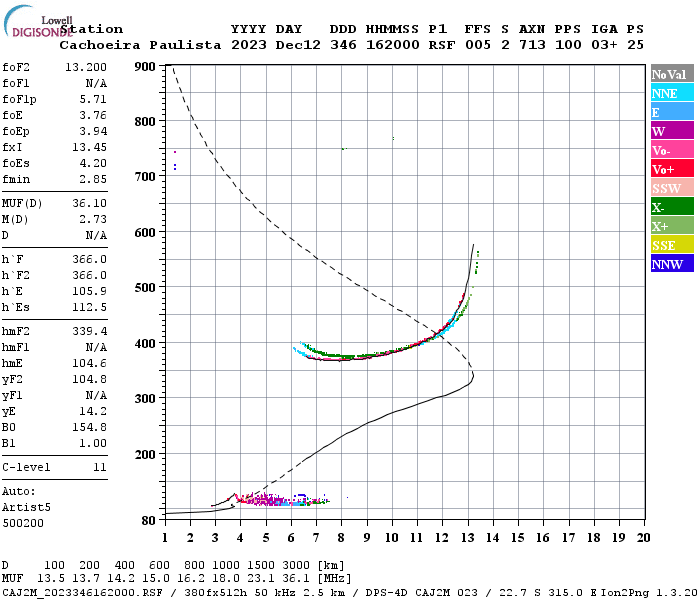Click the 13.5 MUF table value

(50, 579)
